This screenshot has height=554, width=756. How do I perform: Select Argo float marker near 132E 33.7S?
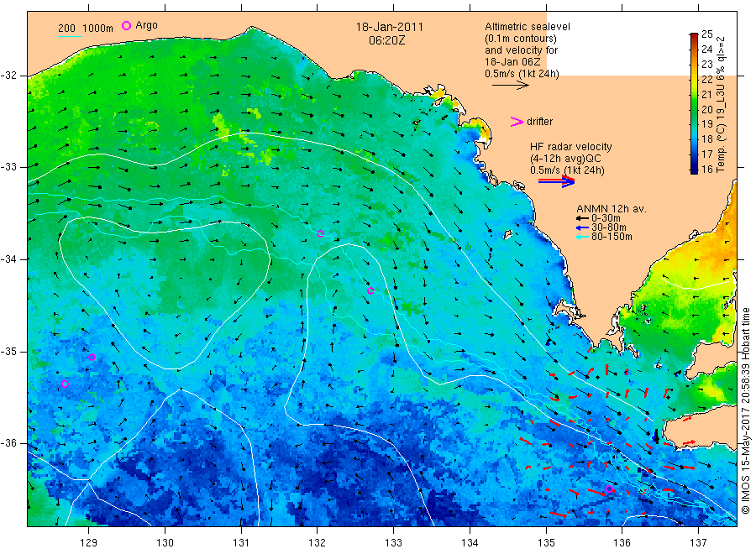[320, 233]
